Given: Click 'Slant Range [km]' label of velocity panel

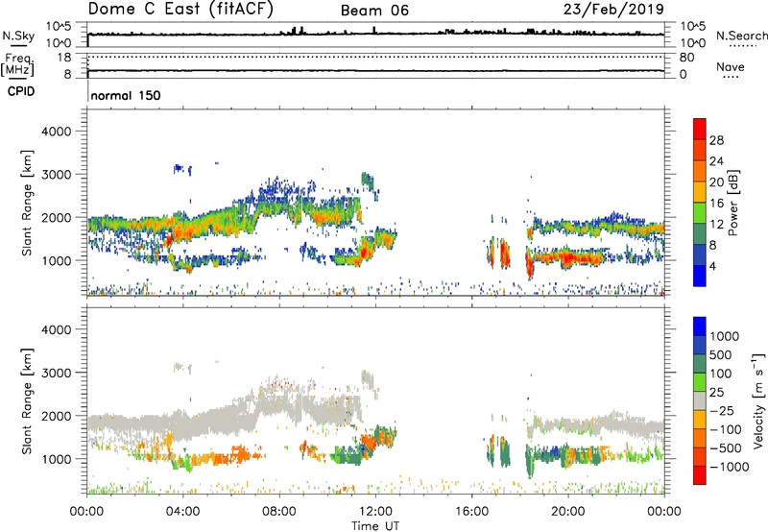Looking at the screenshot, I should (27, 400).
